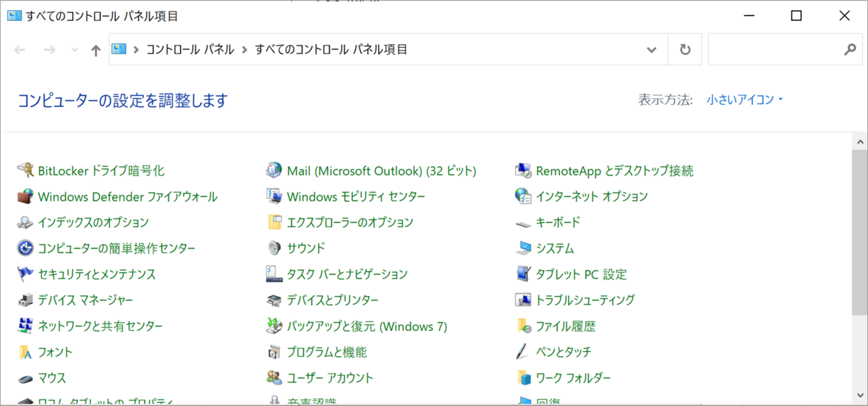Screen dimensions: 868x406
Task: Open トラブルシューティング text link
Action: 585,300
